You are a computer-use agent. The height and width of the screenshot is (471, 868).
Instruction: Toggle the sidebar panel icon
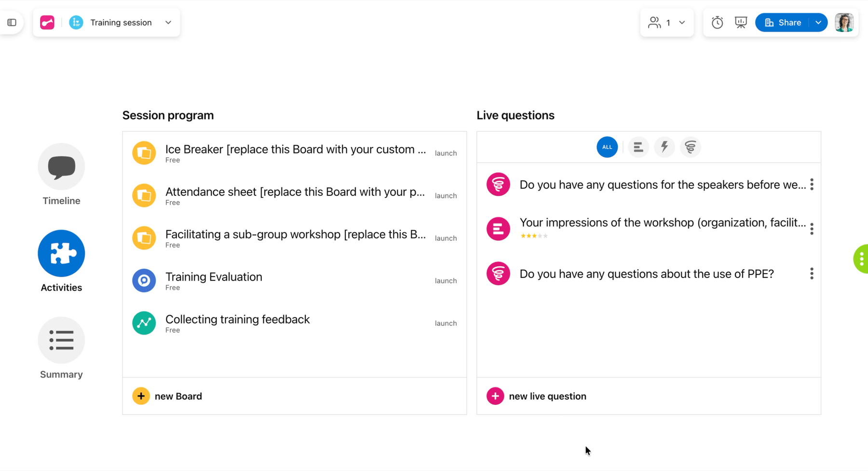pyautogui.click(x=12, y=22)
